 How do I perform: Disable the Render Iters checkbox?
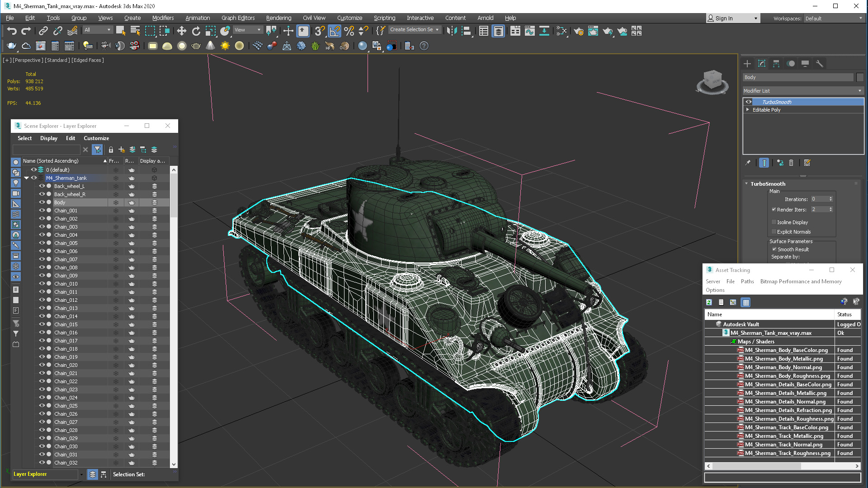coord(774,210)
